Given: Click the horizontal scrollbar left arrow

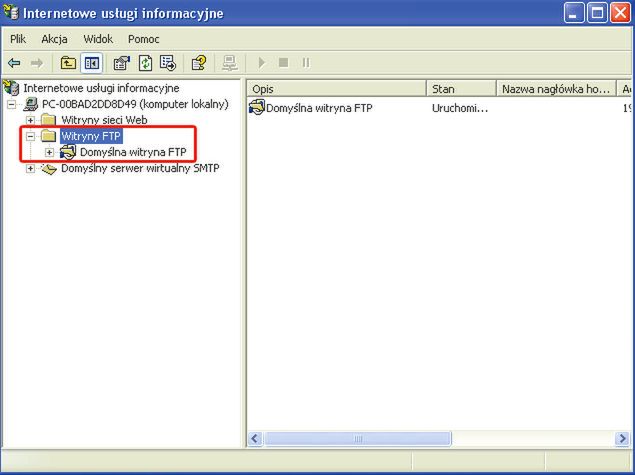Looking at the screenshot, I should point(255,439).
